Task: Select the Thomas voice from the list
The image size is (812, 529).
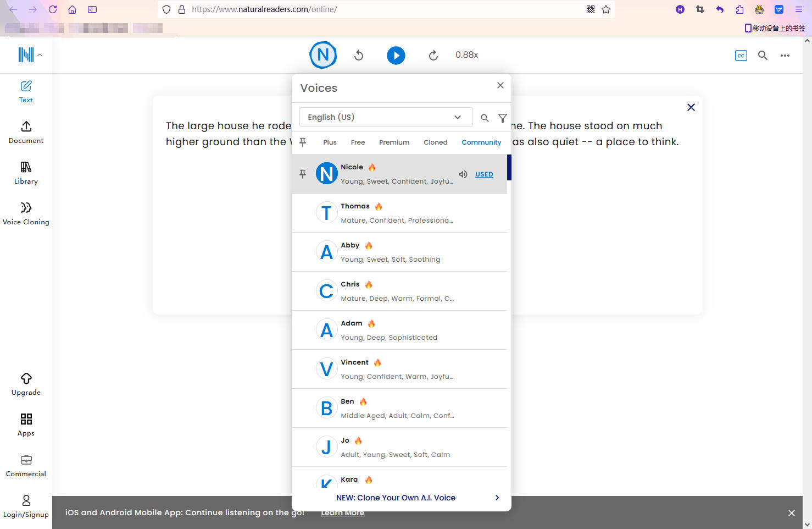Action: (399, 213)
